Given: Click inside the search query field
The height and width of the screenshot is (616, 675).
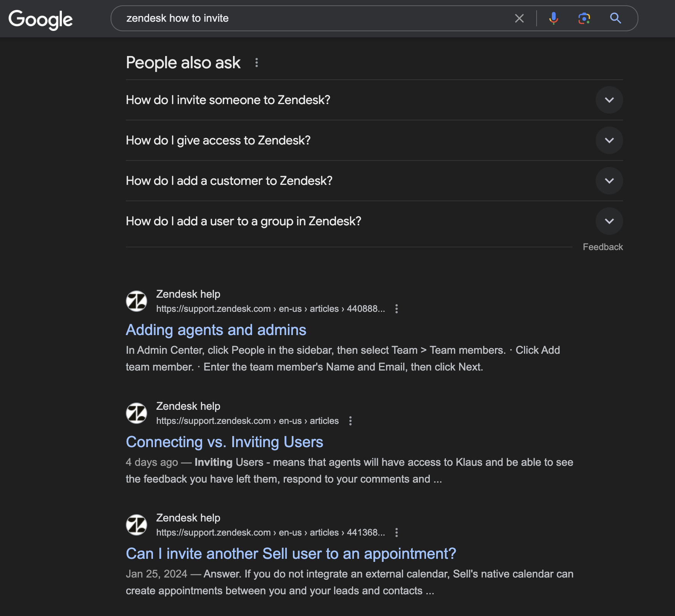Looking at the screenshot, I should click(305, 18).
